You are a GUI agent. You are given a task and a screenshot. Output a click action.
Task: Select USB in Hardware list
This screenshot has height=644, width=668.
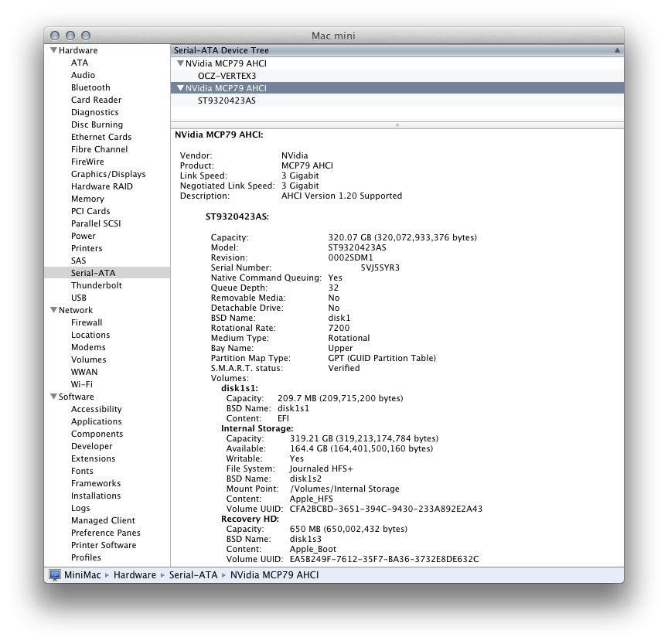79,298
